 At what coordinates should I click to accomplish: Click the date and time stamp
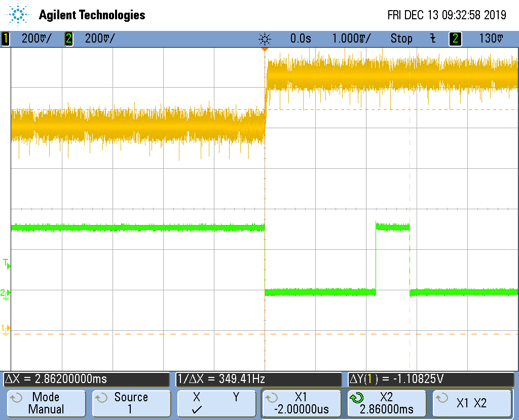point(447,15)
